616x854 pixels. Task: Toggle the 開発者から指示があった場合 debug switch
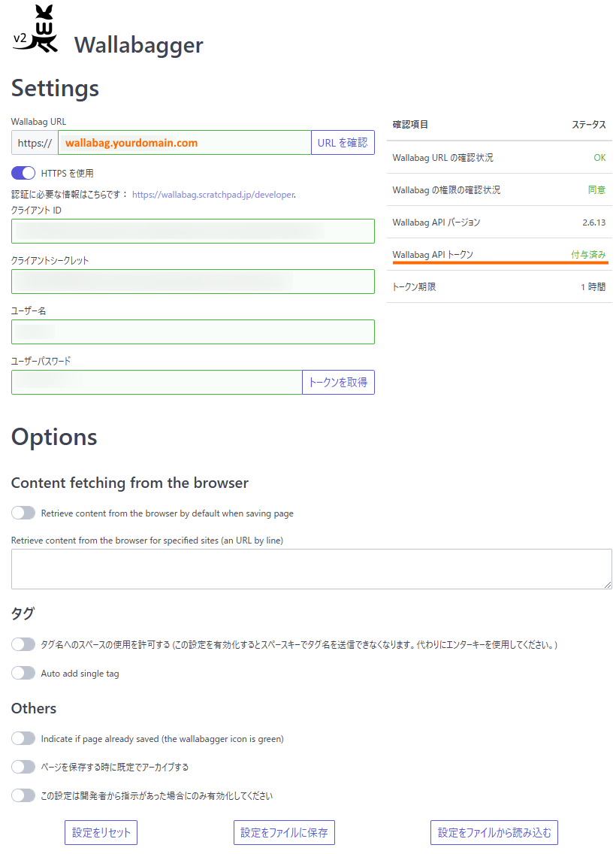(23, 795)
